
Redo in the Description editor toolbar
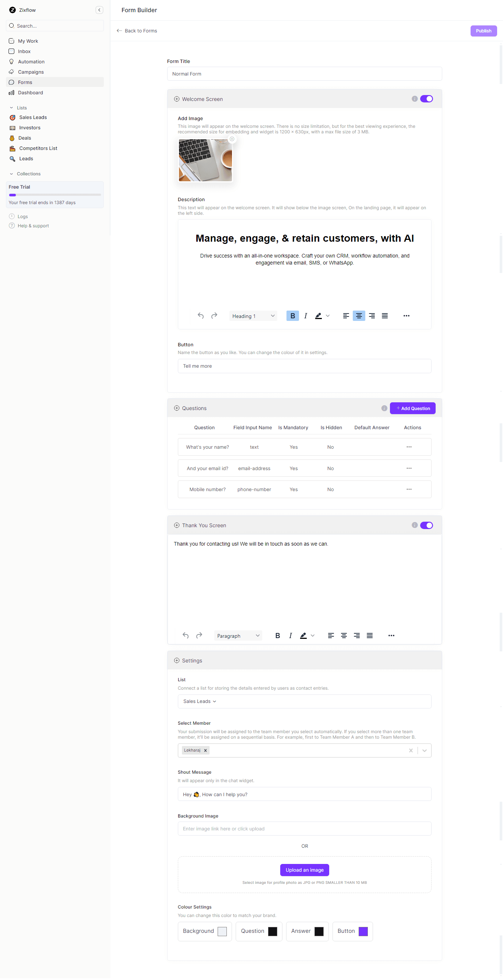coord(214,316)
